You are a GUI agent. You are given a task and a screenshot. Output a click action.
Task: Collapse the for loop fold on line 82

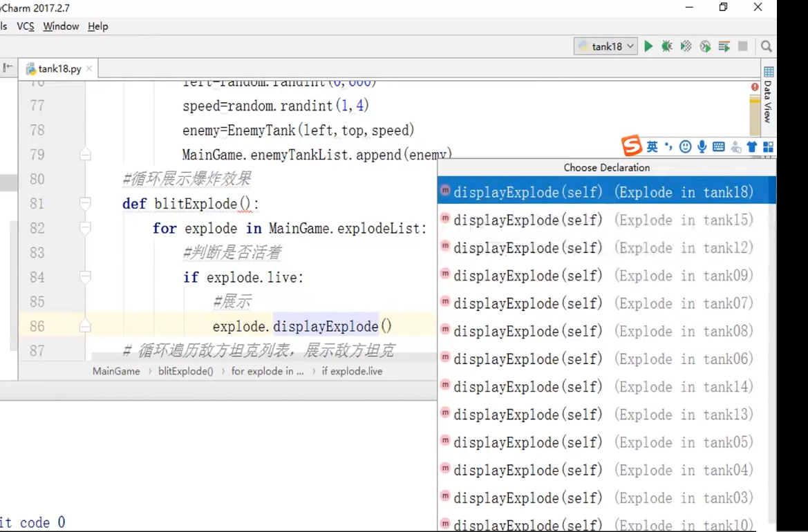(86, 228)
